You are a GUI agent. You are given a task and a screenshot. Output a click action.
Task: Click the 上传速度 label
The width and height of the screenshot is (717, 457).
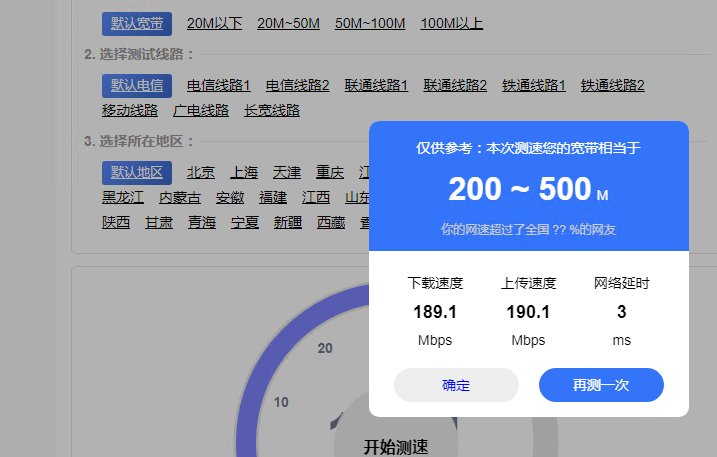click(528, 283)
